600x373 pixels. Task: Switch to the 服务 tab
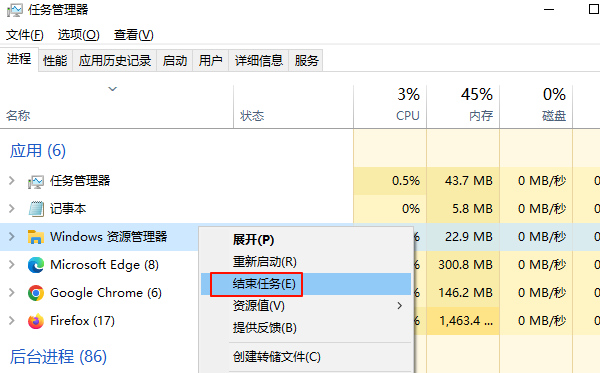(306, 60)
